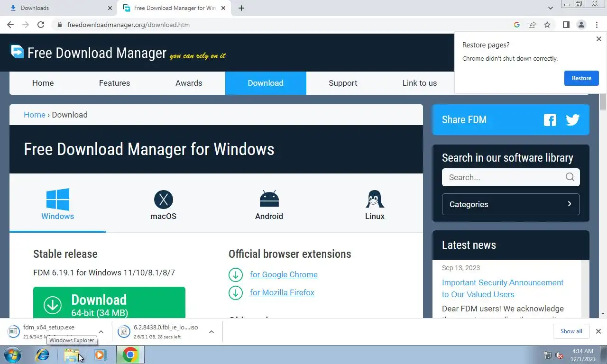The height and width of the screenshot is (364, 607).
Task: Expand options for fdm_x64_setup.exe download
Action: pyautogui.click(x=101, y=332)
